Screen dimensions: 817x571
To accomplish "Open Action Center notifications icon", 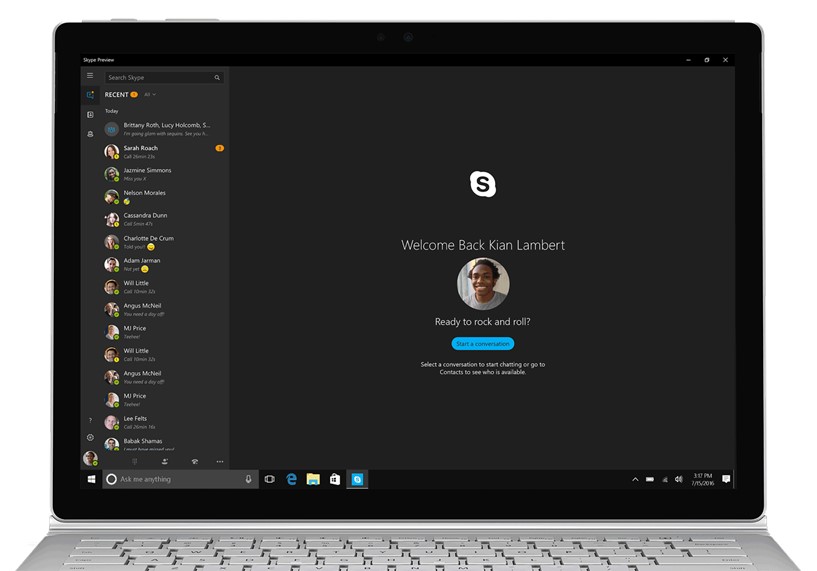I will click(x=726, y=479).
